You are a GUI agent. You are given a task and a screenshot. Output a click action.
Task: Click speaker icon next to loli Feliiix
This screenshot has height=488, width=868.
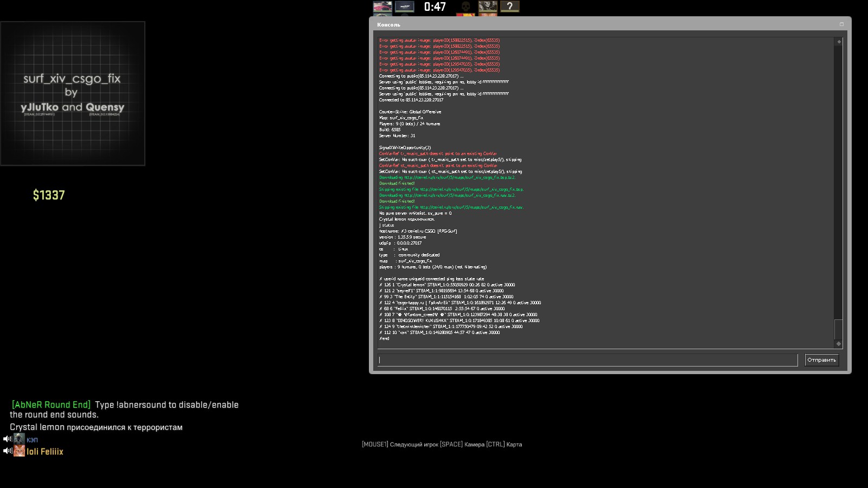[x=7, y=451]
